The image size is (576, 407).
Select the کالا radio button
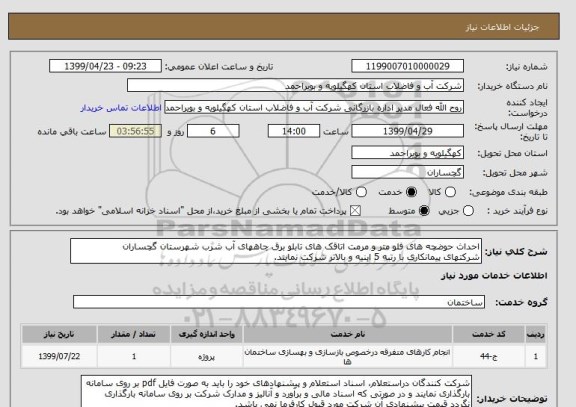point(450,192)
